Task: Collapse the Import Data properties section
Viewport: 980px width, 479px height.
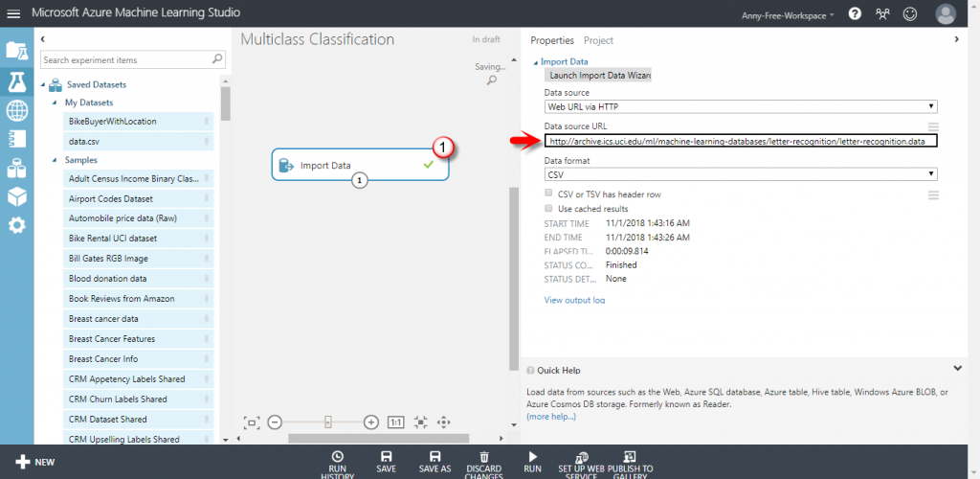Action: point(535,62)
